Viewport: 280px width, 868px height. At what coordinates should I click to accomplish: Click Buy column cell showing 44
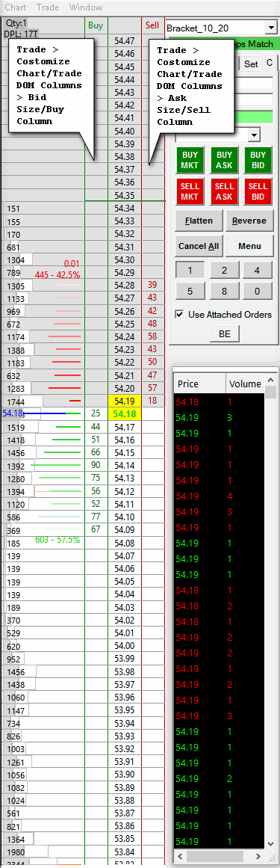click(x=96, y=427)
